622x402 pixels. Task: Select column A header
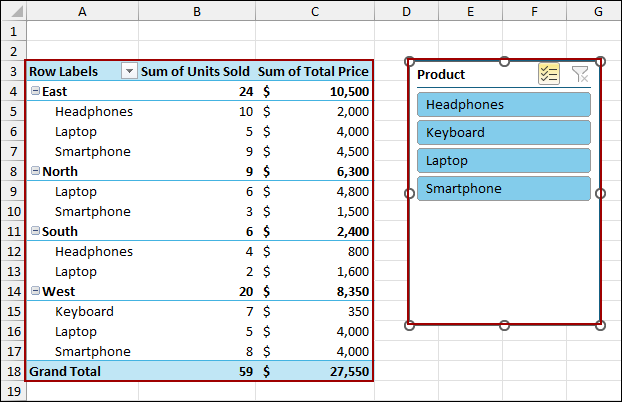click(81, 11)
